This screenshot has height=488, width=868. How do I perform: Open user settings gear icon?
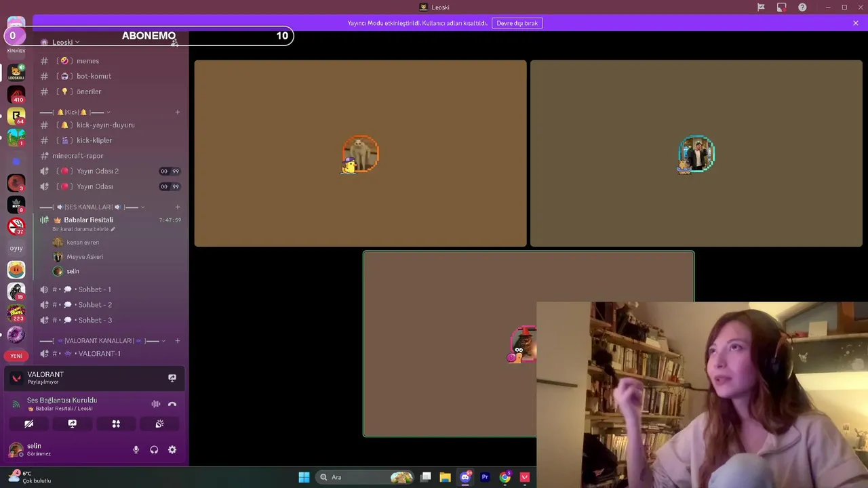pyautogui.click(x=172, y=449)
